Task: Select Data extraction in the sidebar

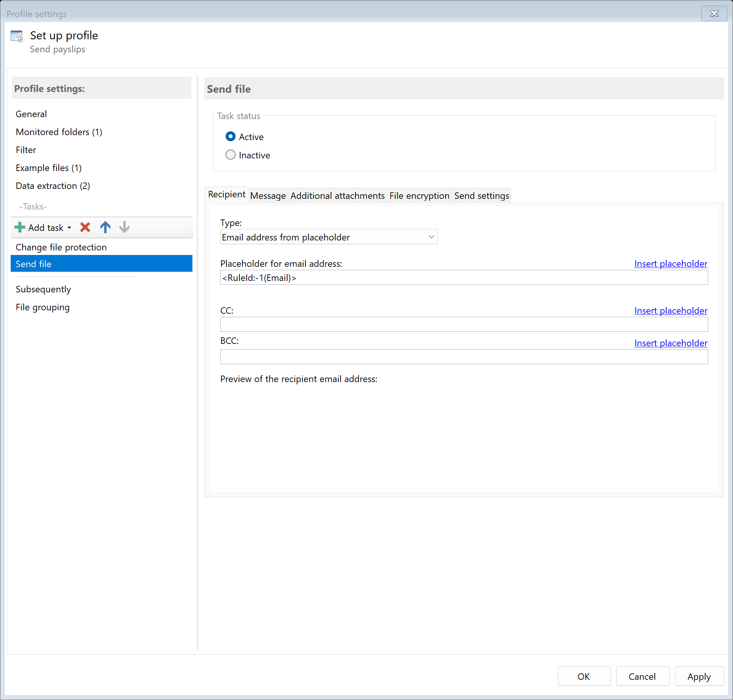Action: point(53,186)
